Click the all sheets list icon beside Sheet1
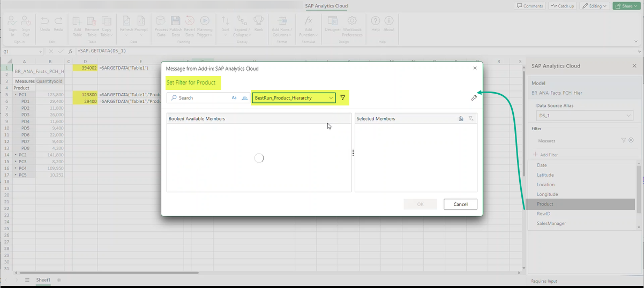This screenshot has height=288, width=644. click(x=27, y=280)
